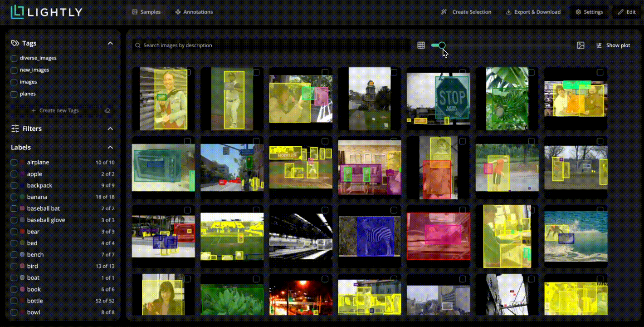Click the magic wand Create Selection icon
The image size is (644, 327).
pos(444,12)
